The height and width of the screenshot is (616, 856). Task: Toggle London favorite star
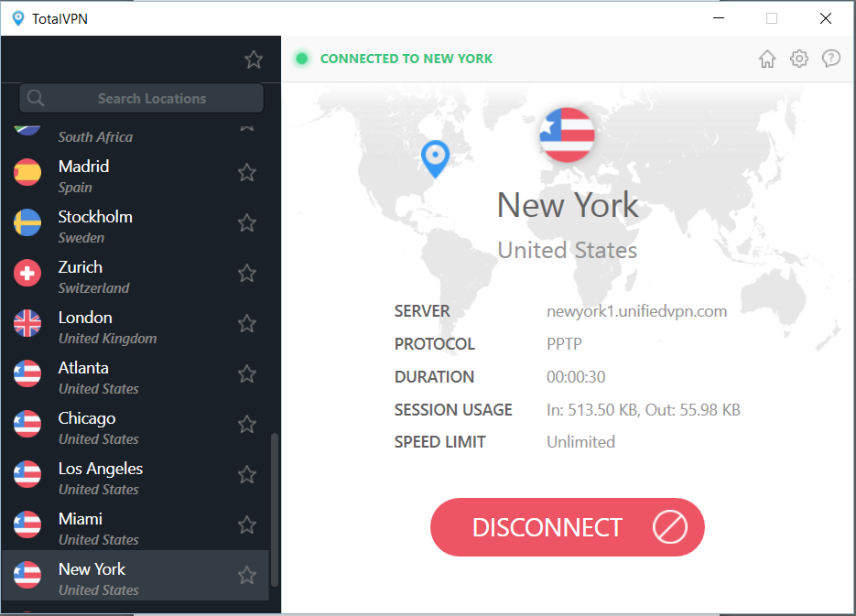[247, 323]
